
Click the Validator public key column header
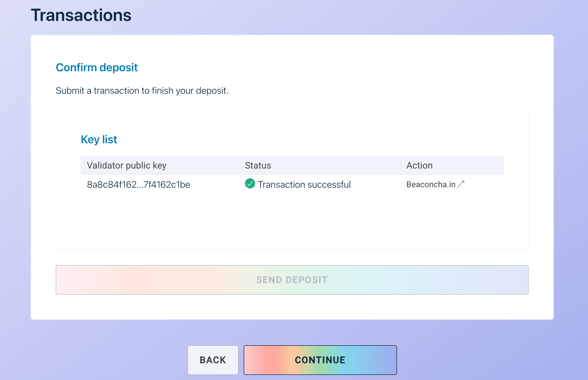coord(127,165)
